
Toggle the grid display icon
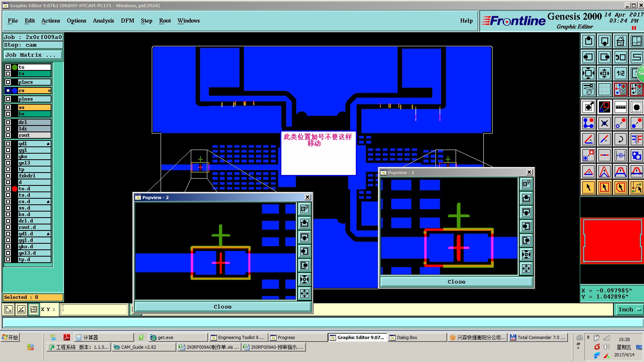pos(605,89)
